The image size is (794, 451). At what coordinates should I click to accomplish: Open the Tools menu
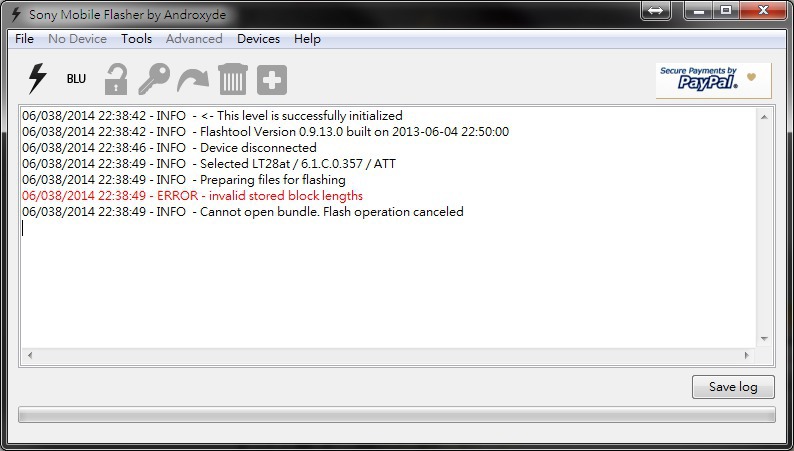point(136,39)
